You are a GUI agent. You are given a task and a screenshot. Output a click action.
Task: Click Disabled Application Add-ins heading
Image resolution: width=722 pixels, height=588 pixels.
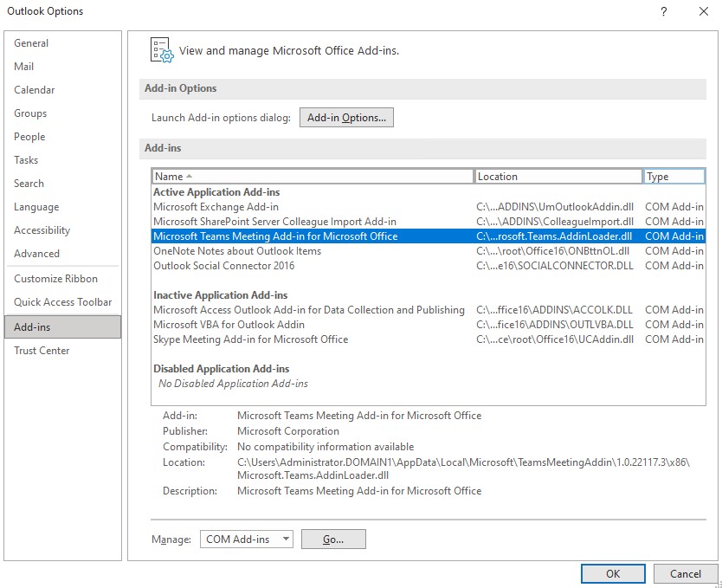coord(222,369)
